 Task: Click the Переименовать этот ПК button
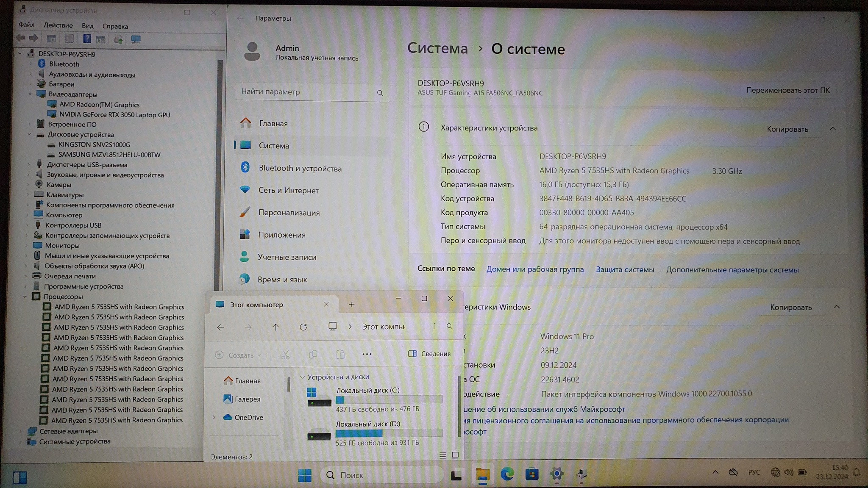pyautogui.click(x=787, y=90)
